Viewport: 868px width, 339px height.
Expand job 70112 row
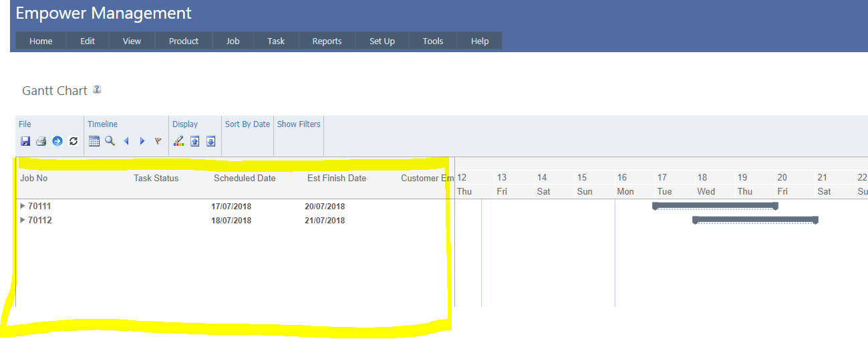(23, 220)
